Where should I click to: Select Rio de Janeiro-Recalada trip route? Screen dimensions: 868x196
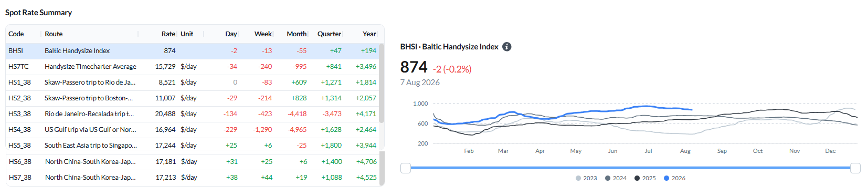(x=89, y=114)
